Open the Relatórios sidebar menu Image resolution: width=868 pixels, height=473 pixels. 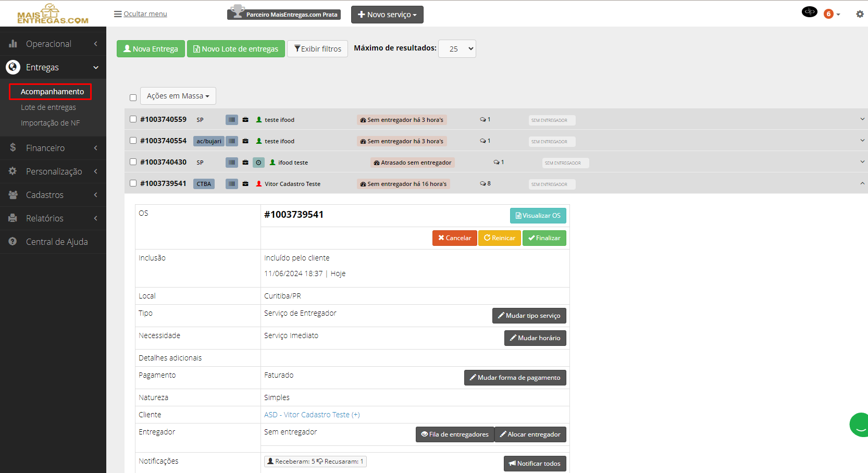pyautogui.click(x=53, y=218)
